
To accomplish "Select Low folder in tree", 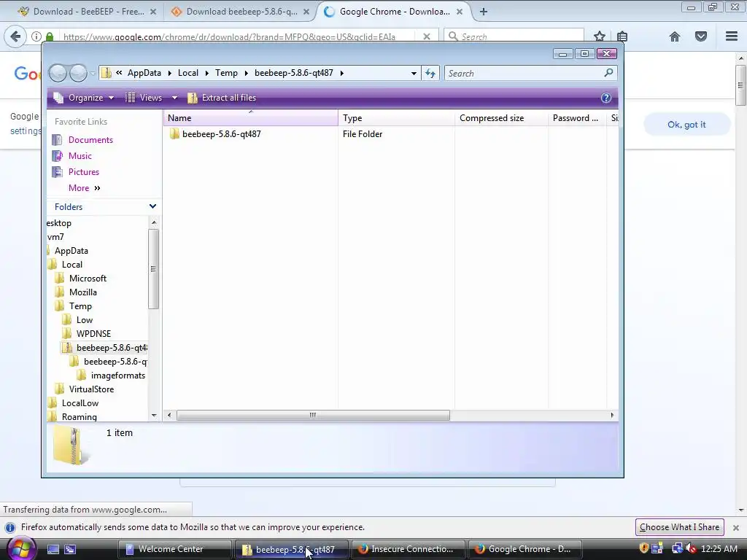I will [x=85, y=320].
